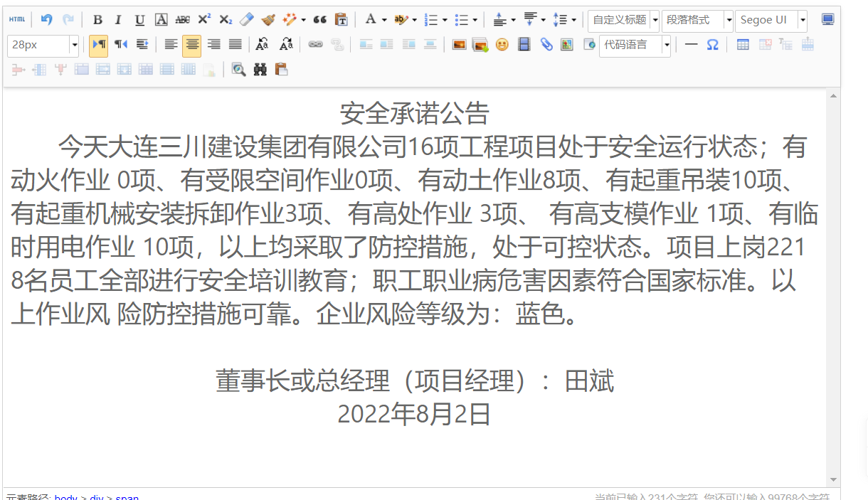
Task: Open search and replace binoculars
Action: [x=260, y=70]
